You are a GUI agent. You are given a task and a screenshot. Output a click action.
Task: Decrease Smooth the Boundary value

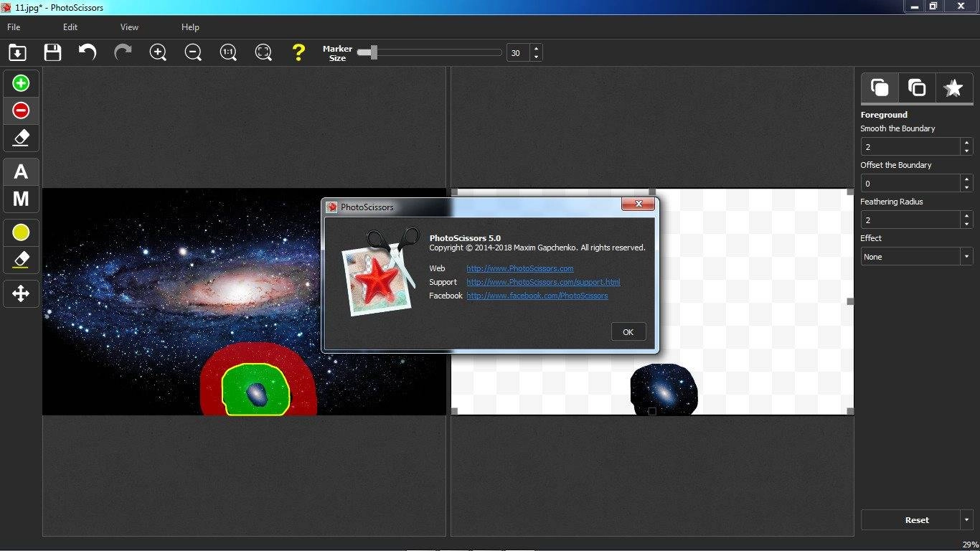click(967, 151)
